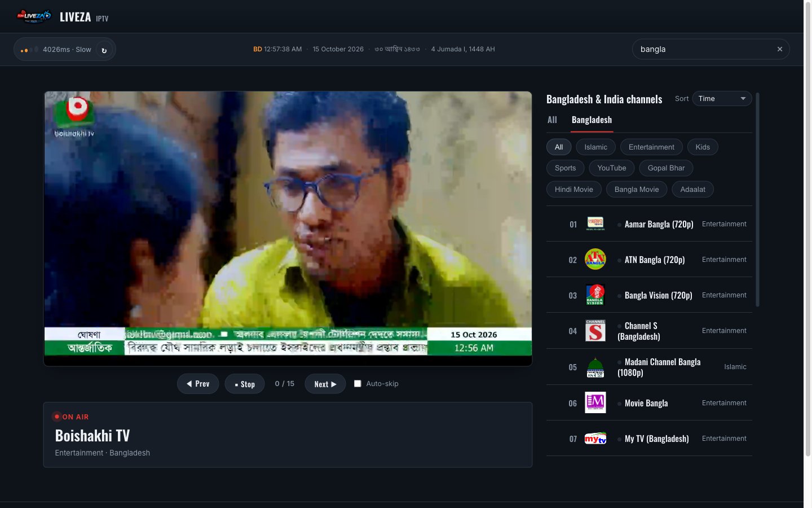Filter by Bangla Movie category
This screenshot has height=508, width=812.
pyautogui.click(x=637, y=190)
